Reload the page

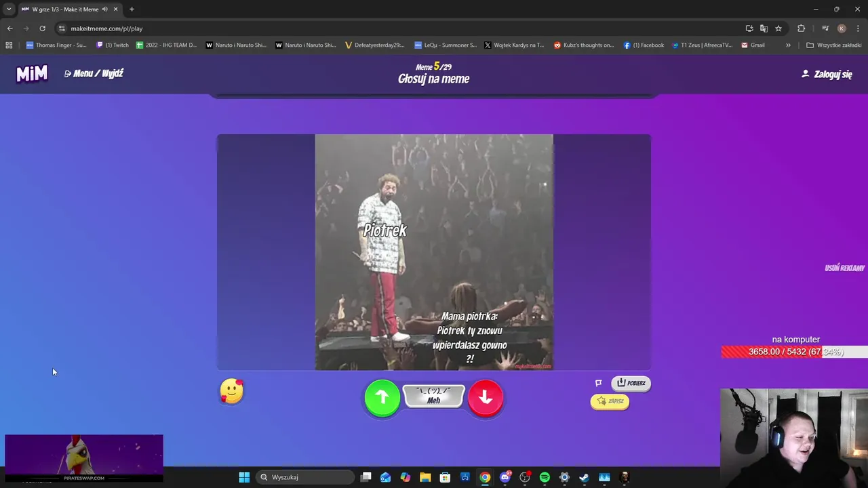click(x=42, y=28)
